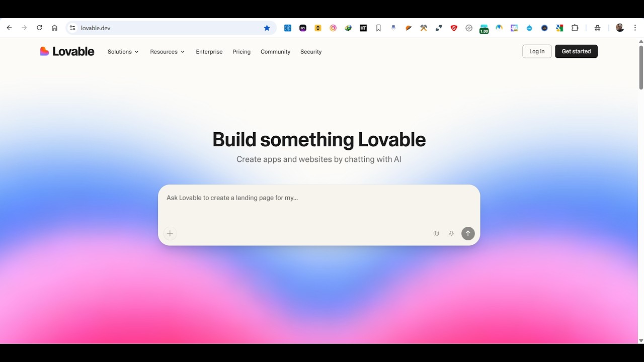Open site information icon in address bar

pyautogui.click(x=72, y=28)
